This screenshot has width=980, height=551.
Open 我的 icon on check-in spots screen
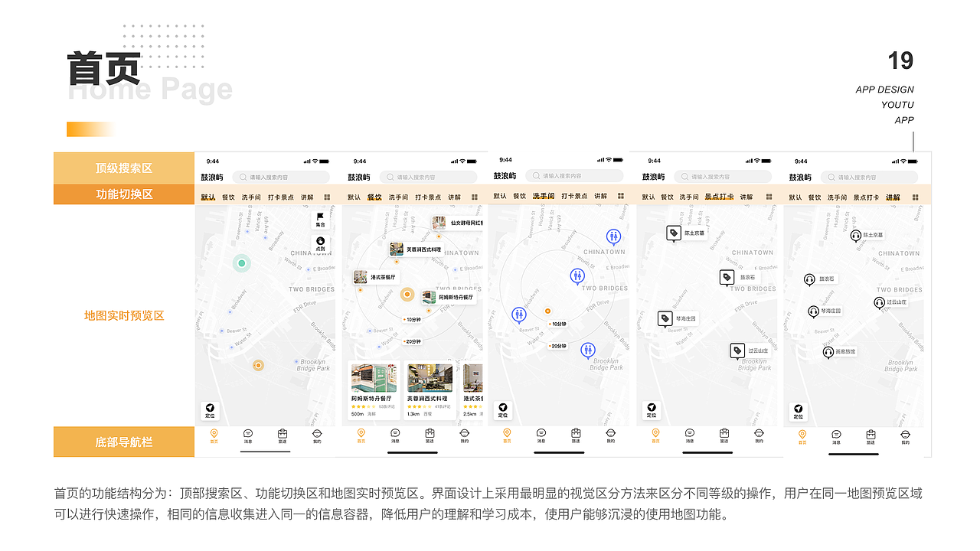[x=758, y=436]
